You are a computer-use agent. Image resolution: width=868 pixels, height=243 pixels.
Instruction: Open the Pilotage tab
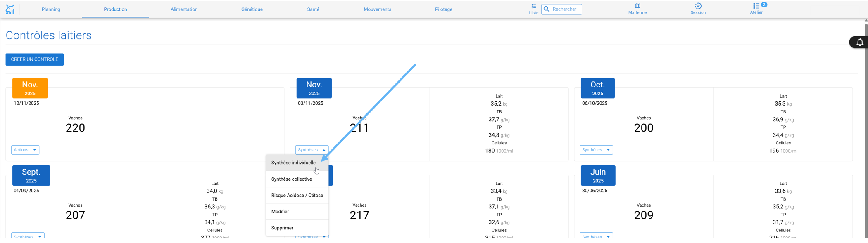[x=444, y=9]
